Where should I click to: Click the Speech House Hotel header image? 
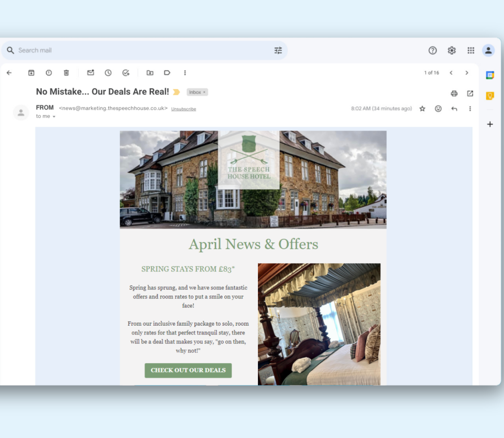coord(253,179)
